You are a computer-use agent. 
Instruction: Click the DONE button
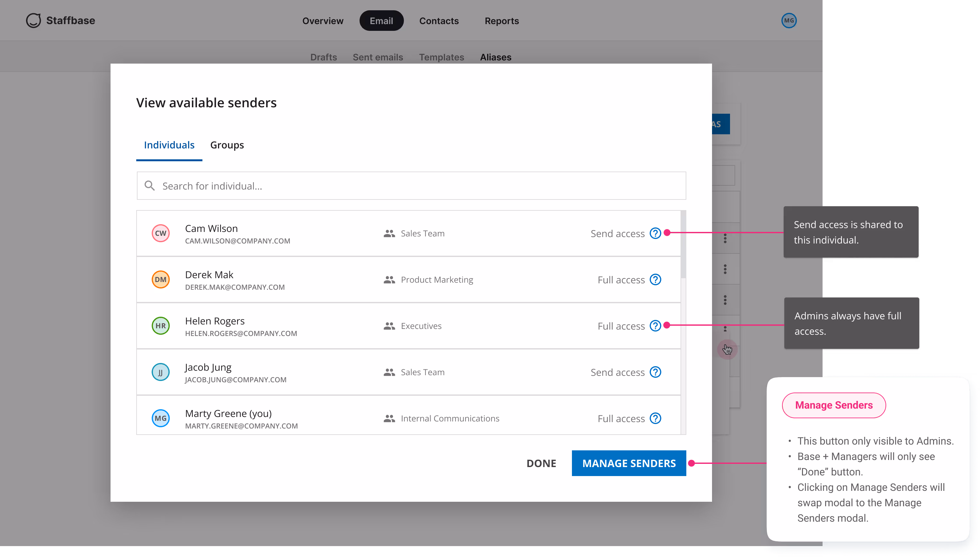click(x=541, y=463)
